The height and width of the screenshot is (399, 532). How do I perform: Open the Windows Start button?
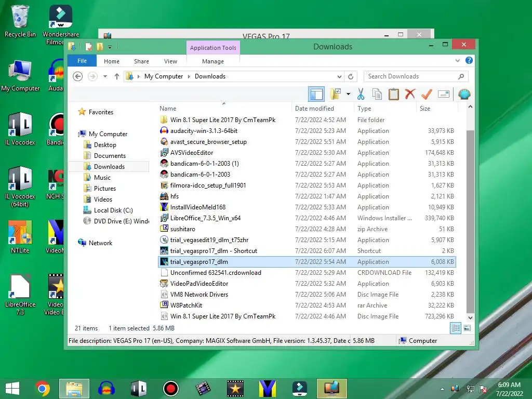point(12,389)
